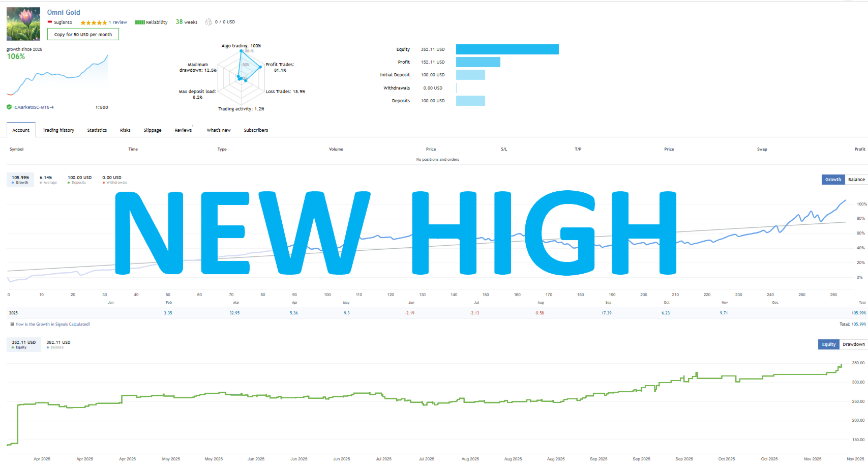
Task: Switch to the Trading history tab
Action: [x=58, y=130]
